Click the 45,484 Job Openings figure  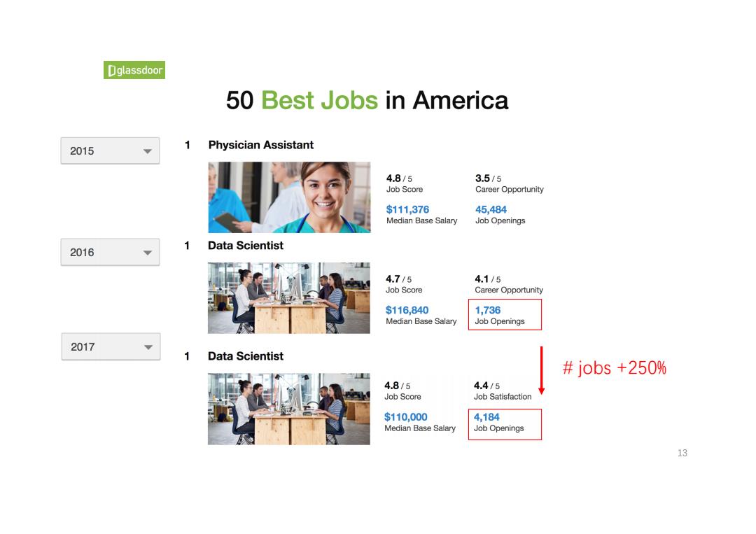pyautogui.click(x=491, y=210)
